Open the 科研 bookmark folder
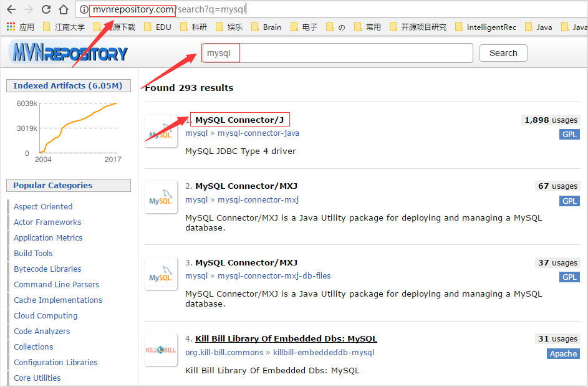 tap(193, 27)
